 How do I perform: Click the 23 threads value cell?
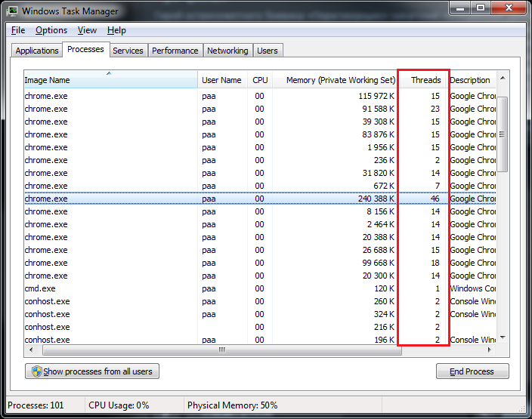click(x=435, y=109)
